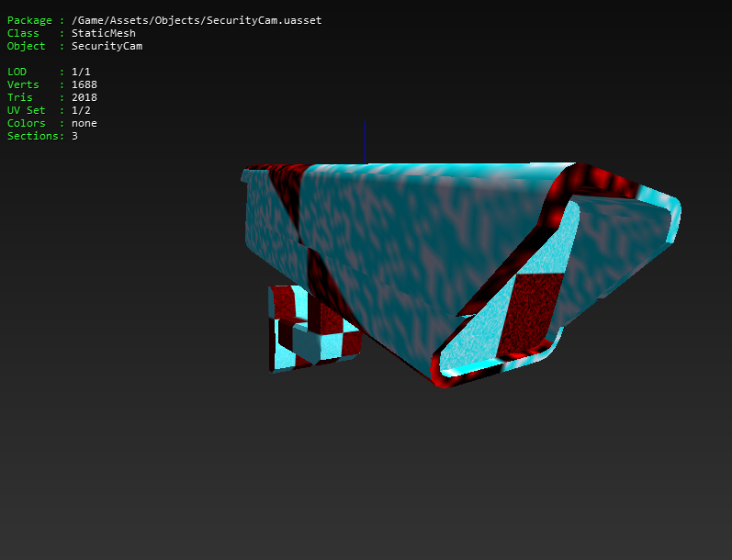Click the 'Object' label
This screenshot has height=560, width=732.
point(26,46)
